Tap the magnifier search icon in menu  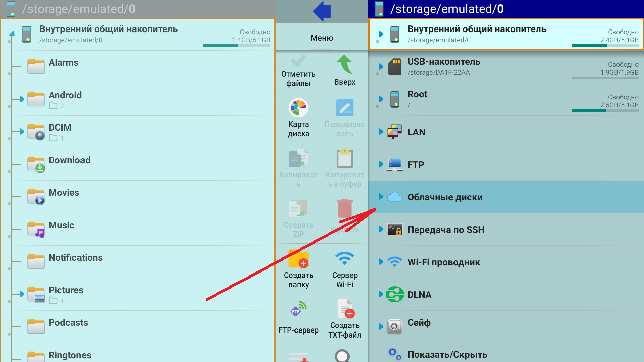pos(342,356)
